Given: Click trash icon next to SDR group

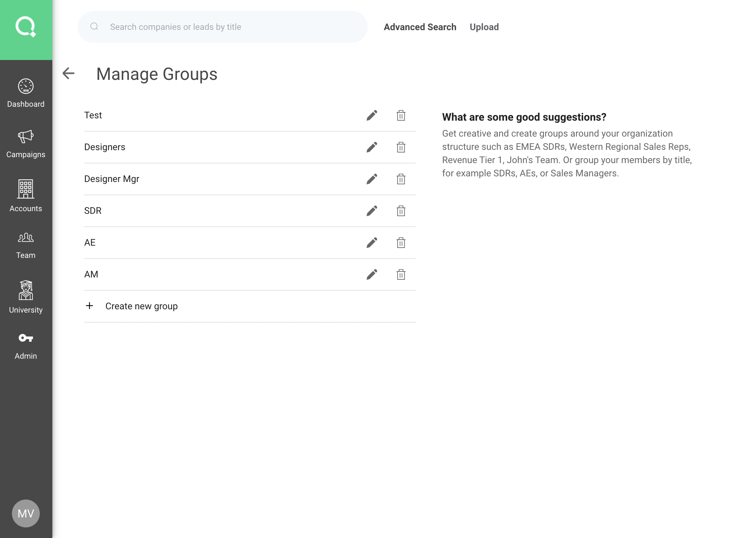Looking at the screenshot, I should pos(401,211).
